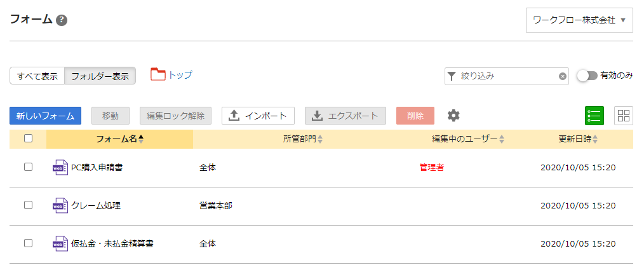This screenshot has height=272, width=644.
Task: Sort by 所管部門 column header
Action: coord(302,139)
